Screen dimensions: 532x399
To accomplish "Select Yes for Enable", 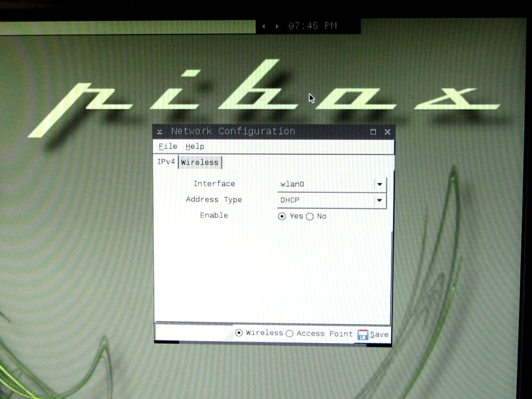I will (x=281, y=216).
